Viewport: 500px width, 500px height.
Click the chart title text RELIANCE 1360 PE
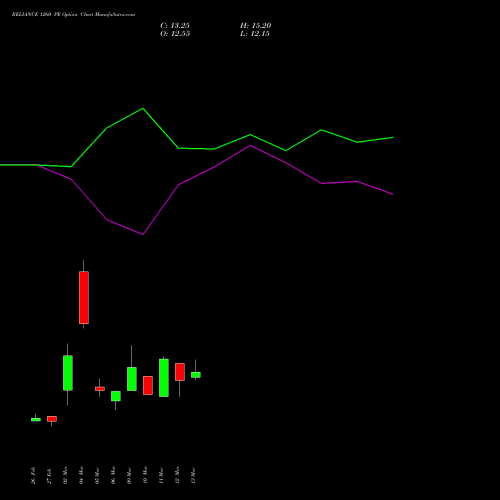(35, 15)
